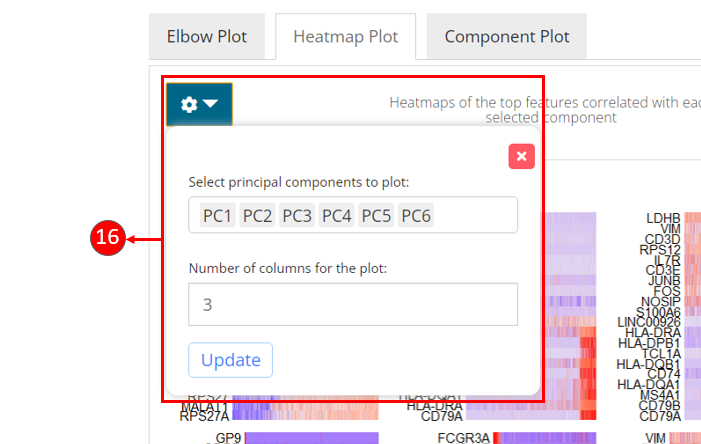Click the red 16 annotation marker
Image resolution: width=701 pixels, height=444 pixels.
point(107,239)
